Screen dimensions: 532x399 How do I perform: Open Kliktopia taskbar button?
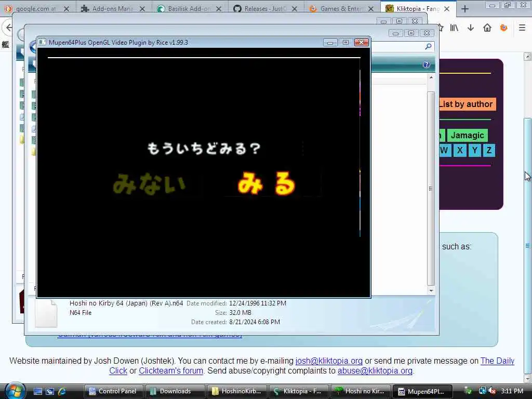tap(298, 391)
